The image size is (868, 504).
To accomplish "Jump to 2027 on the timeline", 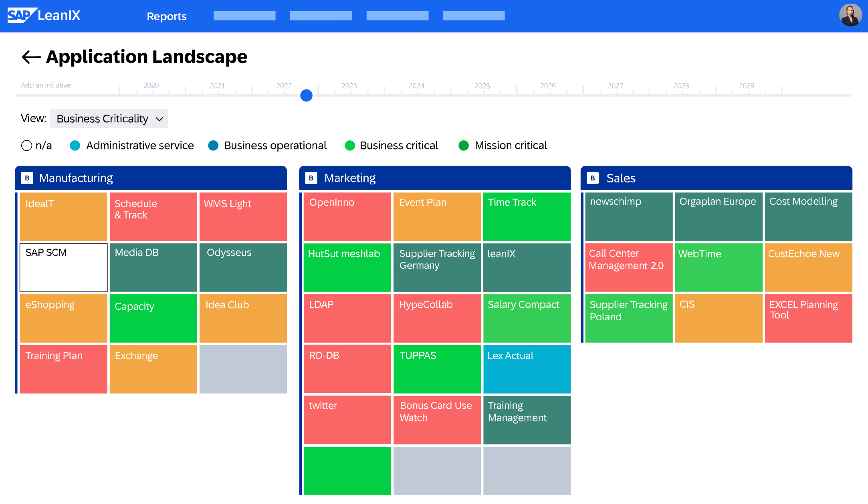I will (x=616, y=86).
